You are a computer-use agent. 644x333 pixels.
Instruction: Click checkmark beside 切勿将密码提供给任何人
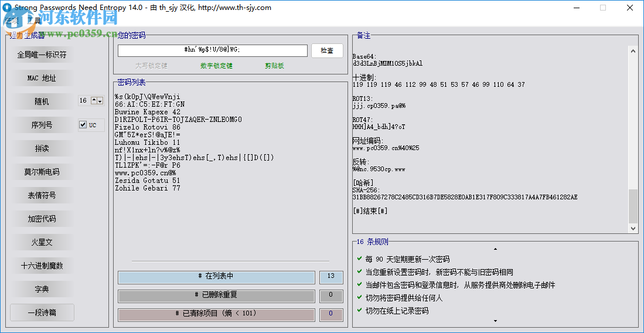tap(360, 298)
